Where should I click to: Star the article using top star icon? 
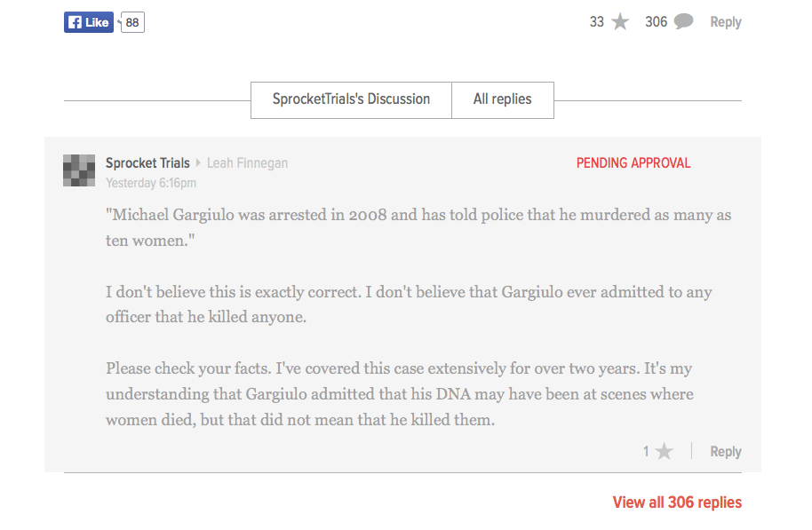620,21
